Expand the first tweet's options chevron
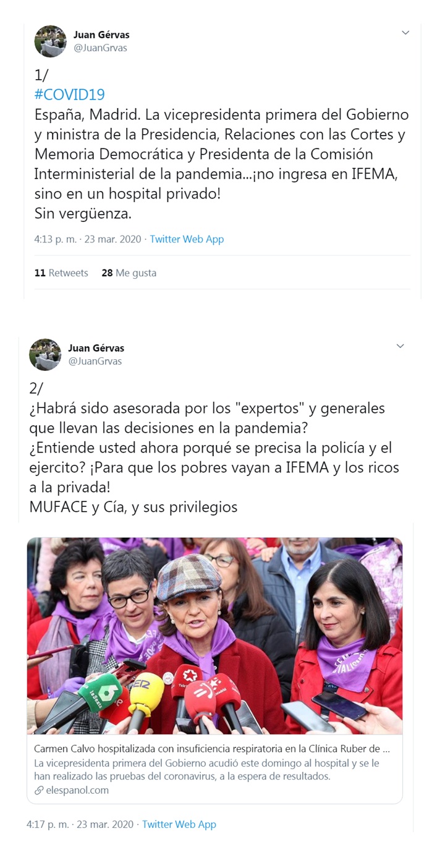 405,33
